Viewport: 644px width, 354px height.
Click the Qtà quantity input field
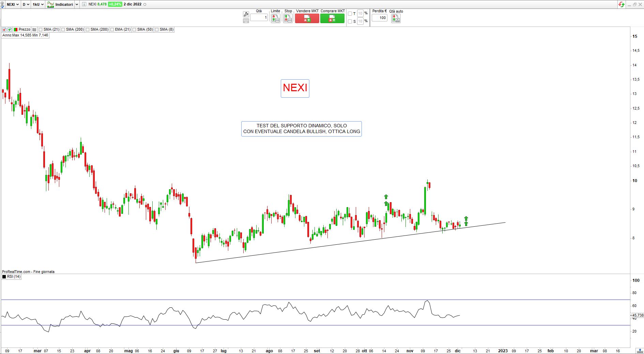click(x=259, y=17)
